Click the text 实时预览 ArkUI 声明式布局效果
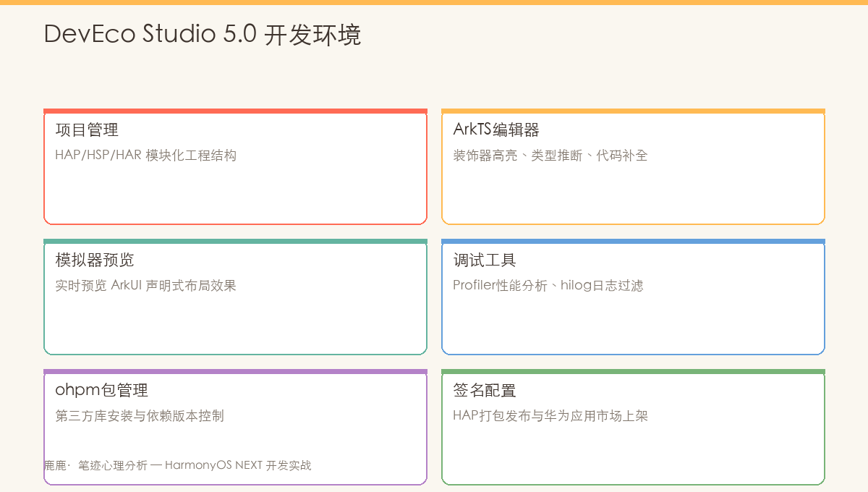Image resolution: width=868 pixels, height=492 pixels. click(x=146, y=286)
